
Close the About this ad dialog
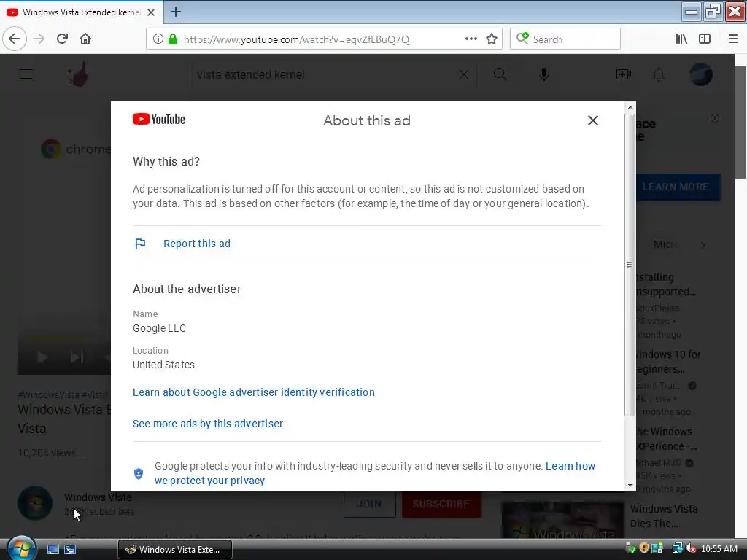pos(592,120)
